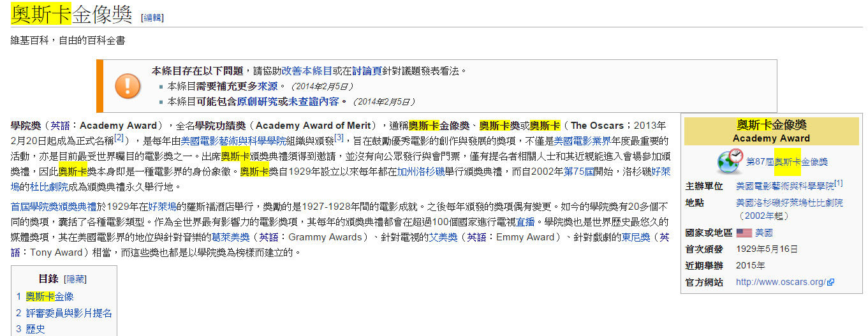
Task: Click external link icon after oscars.org URL
Action: 831,282
